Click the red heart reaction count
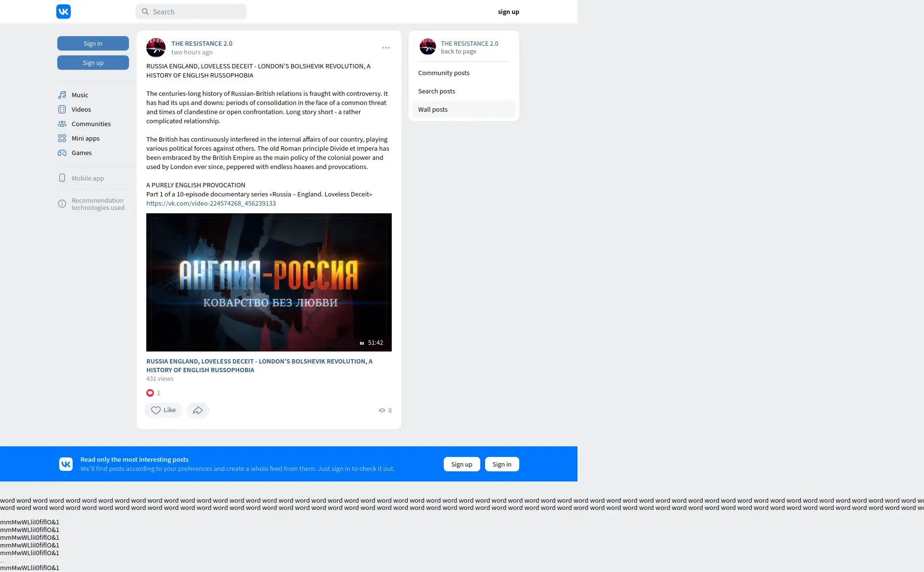Image resolution: width=924 pixels, height=572 pixels. [150, 393]
